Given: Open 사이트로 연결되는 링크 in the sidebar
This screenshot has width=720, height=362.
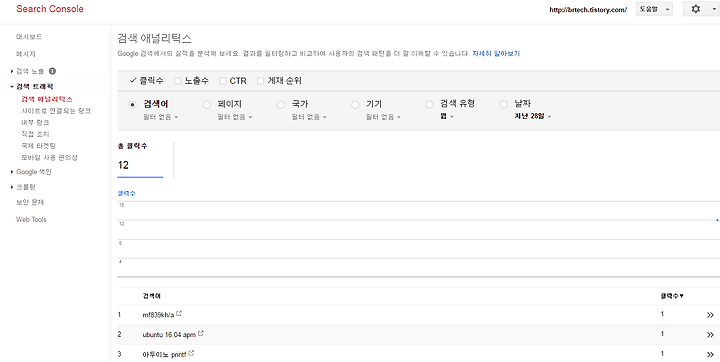Looking at the screenshot, I should [x=56, y=111].
